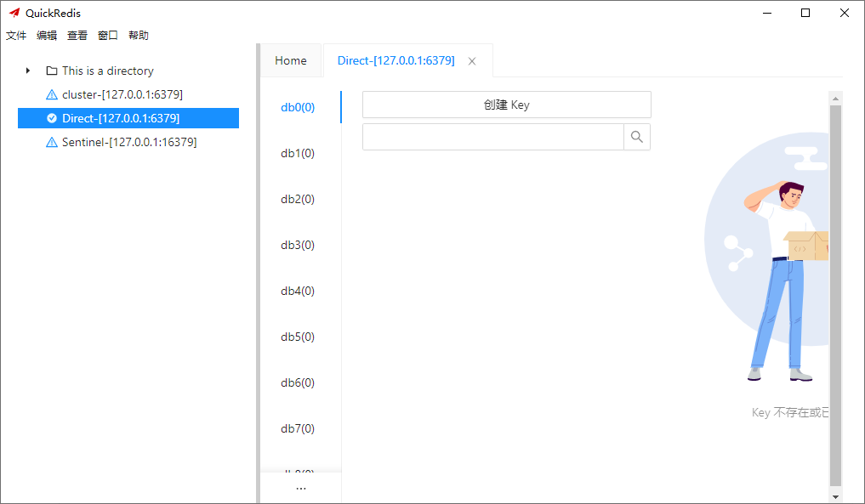This screenshot has height=504, width=865.
Task: Click the search magnifier icon
Action: 637,137
